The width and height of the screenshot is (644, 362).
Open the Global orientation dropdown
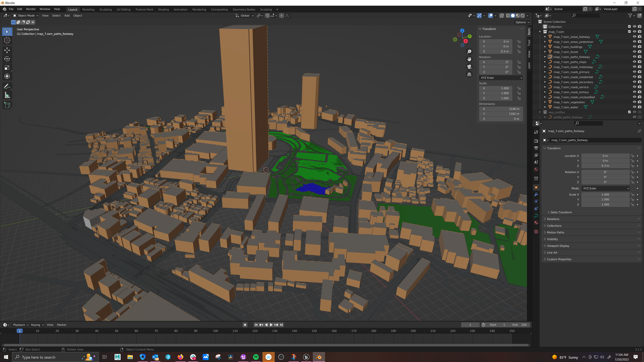[x=244, y=16]
